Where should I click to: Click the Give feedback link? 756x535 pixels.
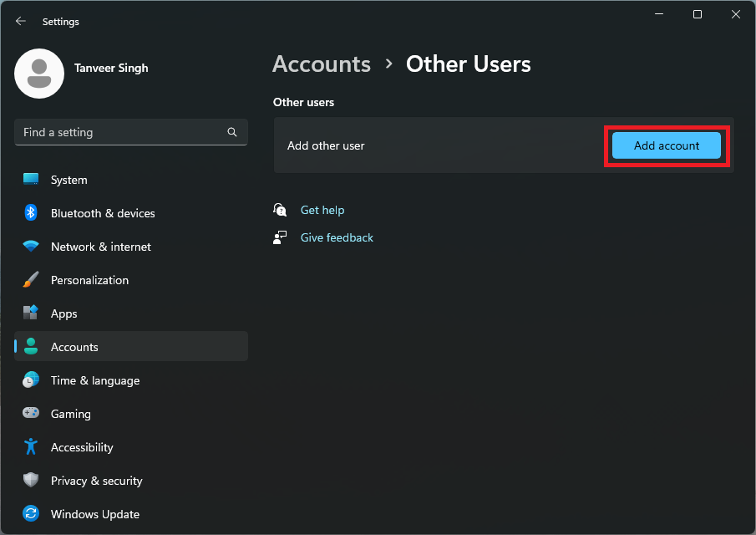pos(337,237)
